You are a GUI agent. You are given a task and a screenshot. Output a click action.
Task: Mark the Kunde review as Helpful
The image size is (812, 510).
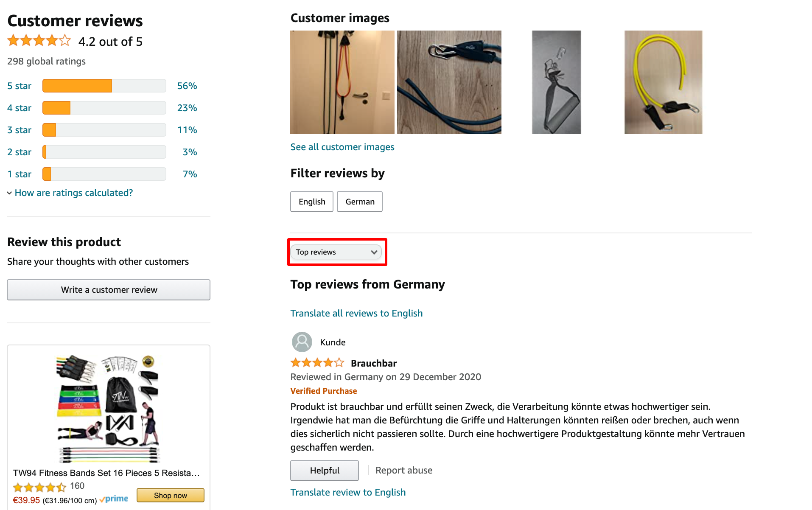coord(325,470)
